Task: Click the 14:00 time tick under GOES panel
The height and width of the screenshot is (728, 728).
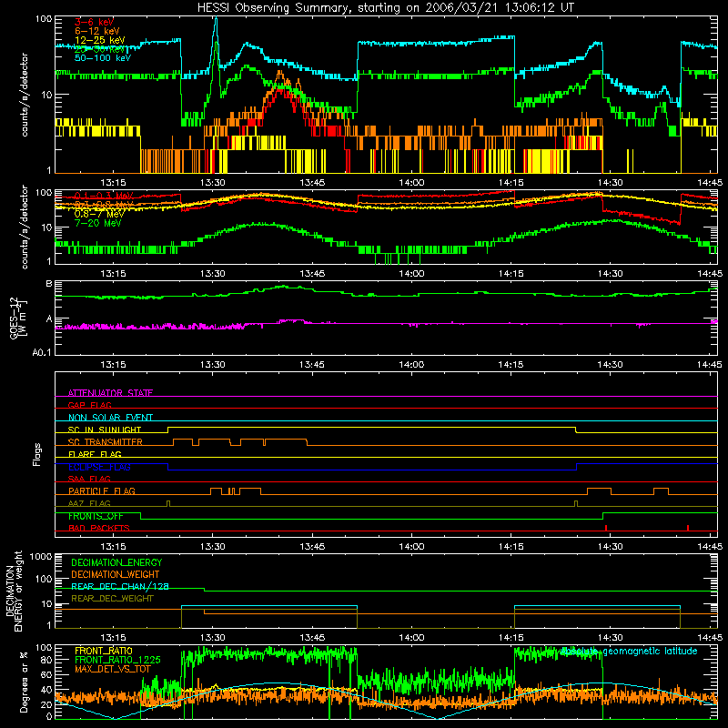Action: tap(411, 365)
